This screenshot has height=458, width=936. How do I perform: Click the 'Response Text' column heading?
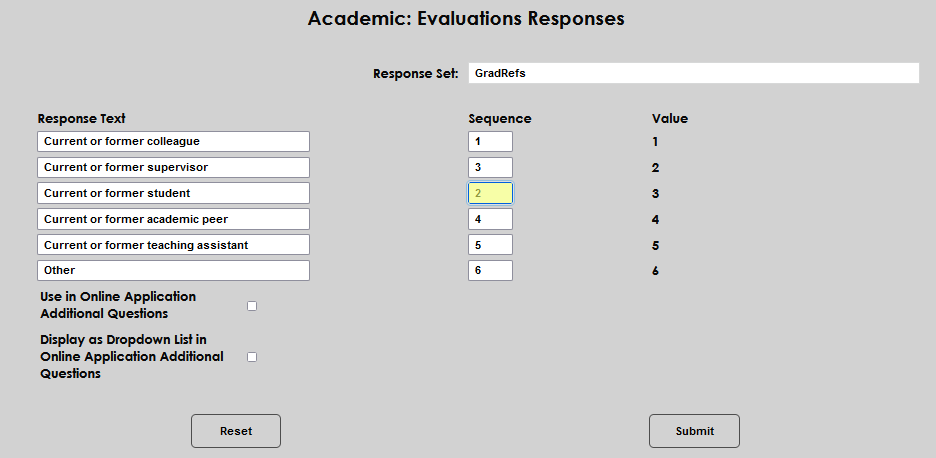pyautogui.click(x=82, y=119)
